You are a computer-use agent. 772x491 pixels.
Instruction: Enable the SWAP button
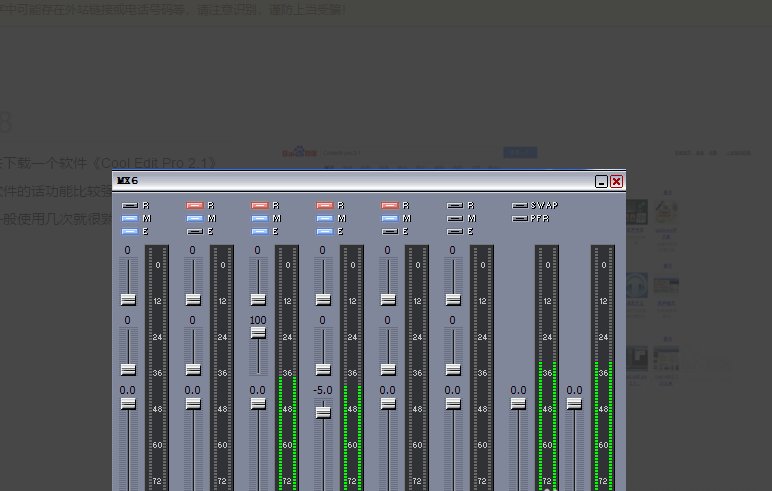520,205
